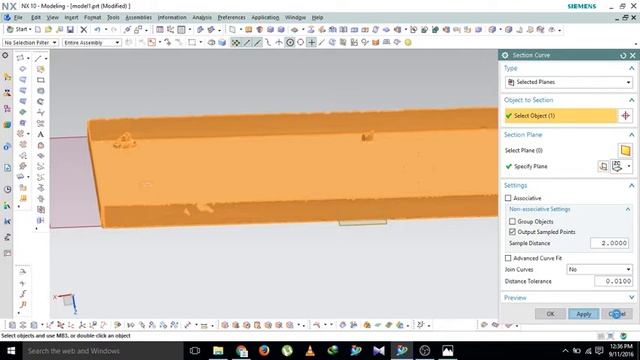Click the settings gear icon at top of resource bar

point(5,55)
